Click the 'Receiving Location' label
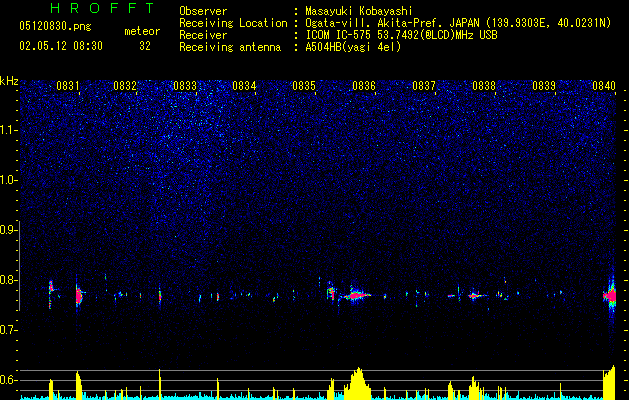The width and height of the screenshot is (629, 400). (x=233, y=23)
